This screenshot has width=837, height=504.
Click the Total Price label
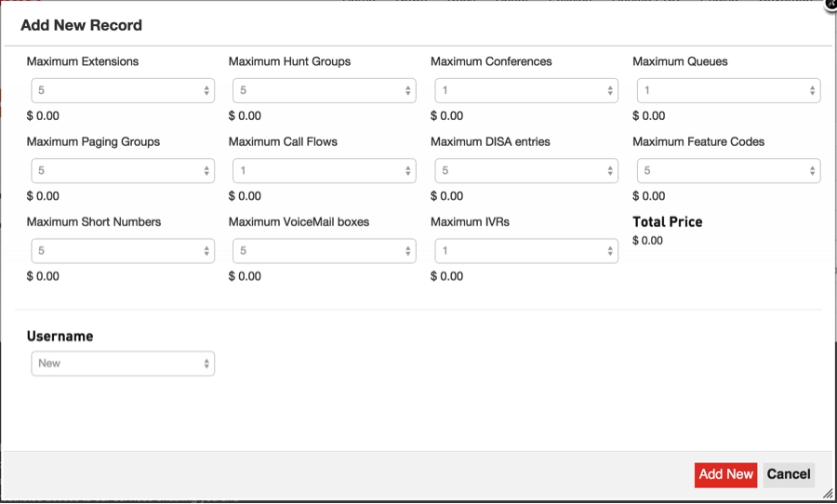tap(667, 222)
